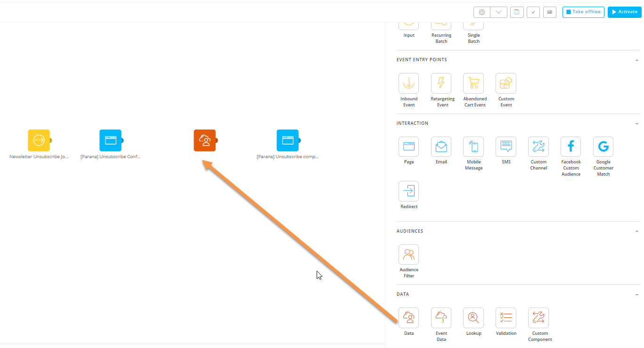Click the output connector of the Unsubscribe comp... node
Screen dimensions: 644x348
click(299, 140)
